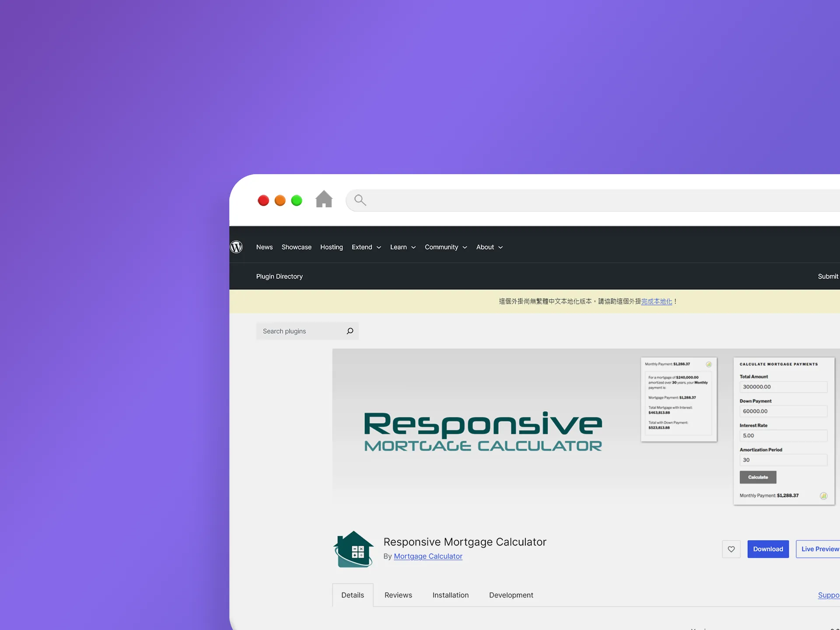Viewport: 840px width, 630px height.
Task: Switch to the Installation tab
Action: [x=451, y=595]
